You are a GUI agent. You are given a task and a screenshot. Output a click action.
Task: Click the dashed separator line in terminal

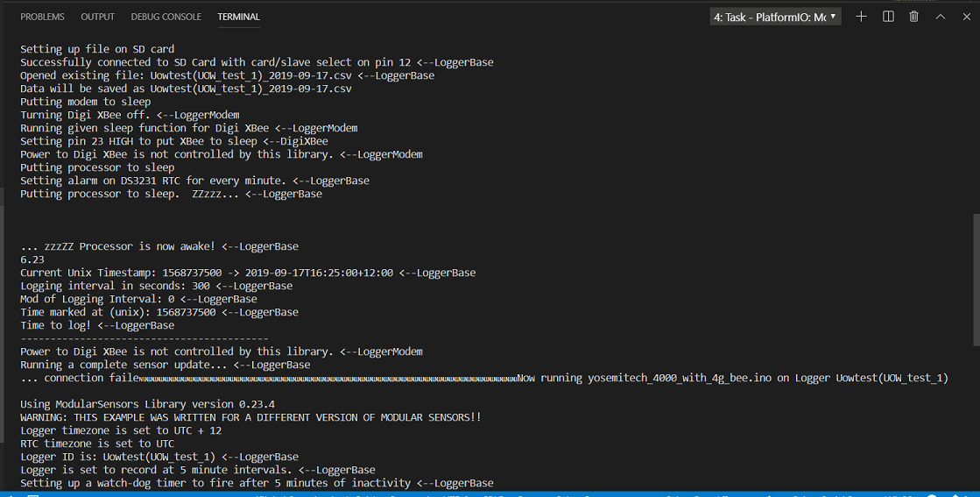click(x=144, y=338)
